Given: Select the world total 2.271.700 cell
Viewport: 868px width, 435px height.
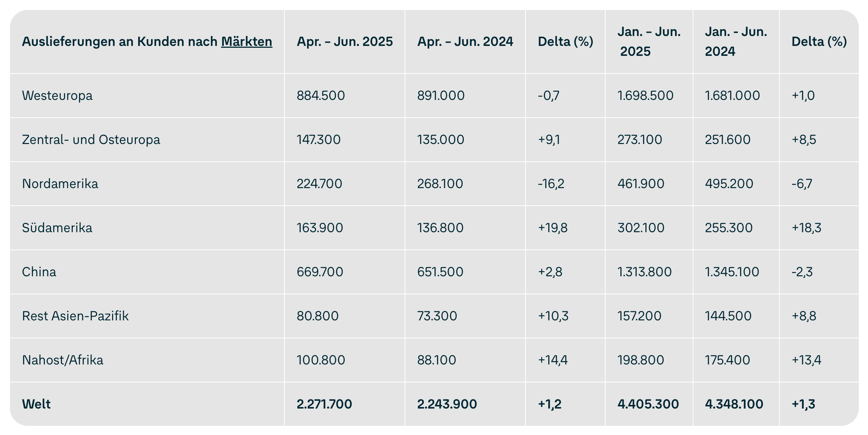Looking at the screenshot, I should click(x=324, y=404).
